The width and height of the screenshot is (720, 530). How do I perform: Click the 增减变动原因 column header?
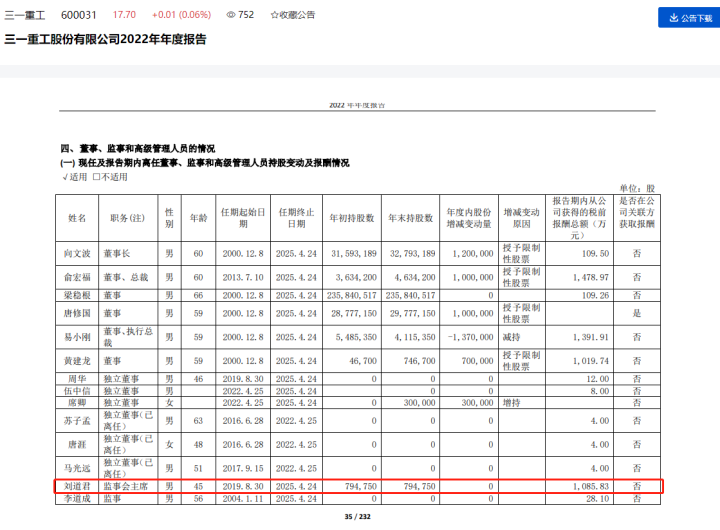pyautogui.click(x=522, y=218)
